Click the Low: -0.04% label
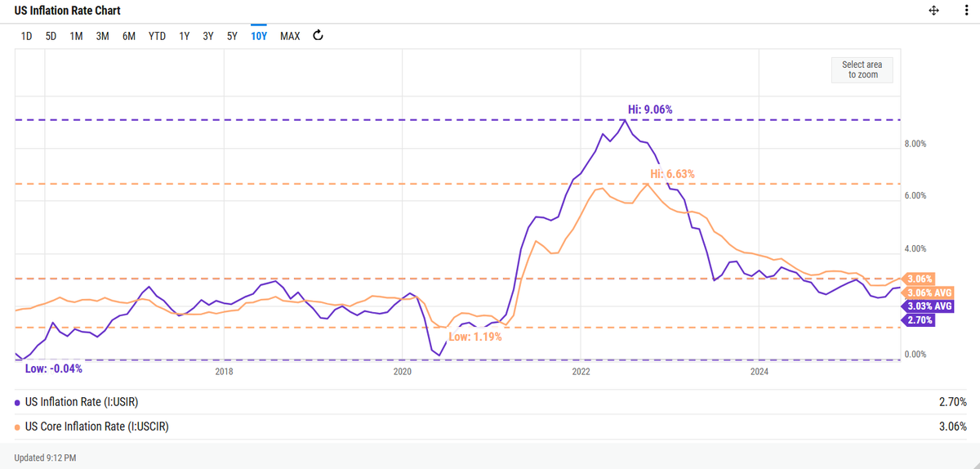The image size is (980, 469). coord(54,368)
